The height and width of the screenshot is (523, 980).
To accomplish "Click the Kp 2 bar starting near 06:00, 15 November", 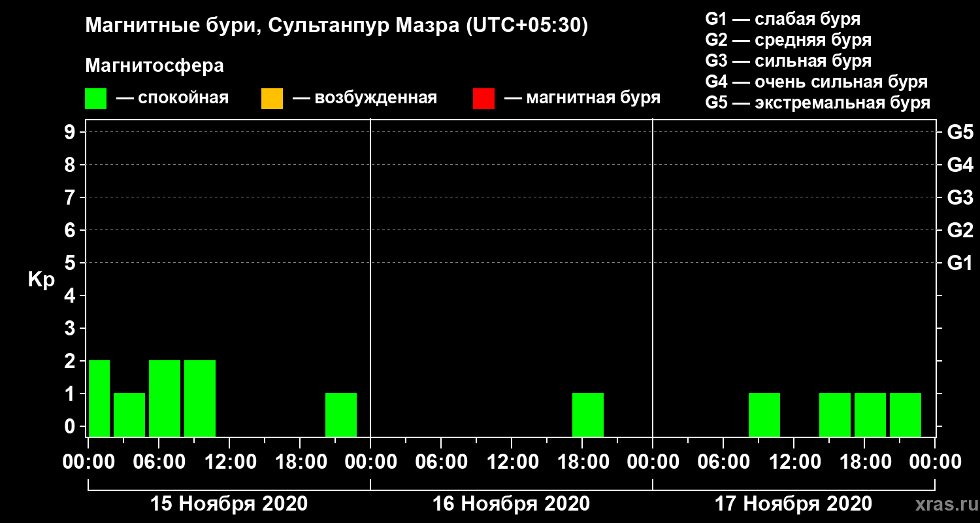I will click(x=165, y=398).
